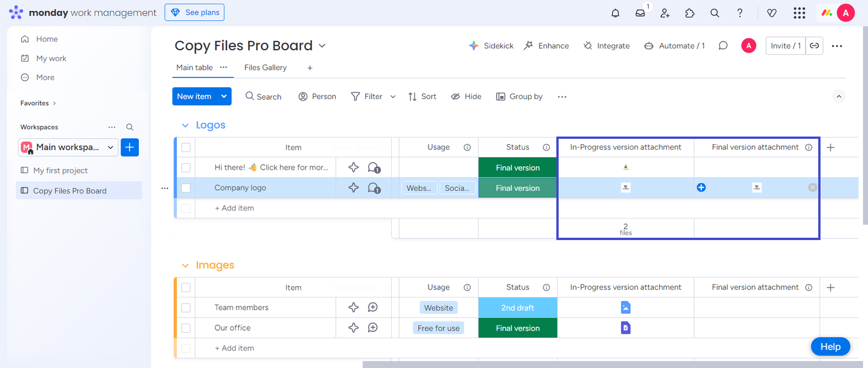This screenshot has width=868, height=368.
Task: Click the See plans button
Action: coord(195,12)
